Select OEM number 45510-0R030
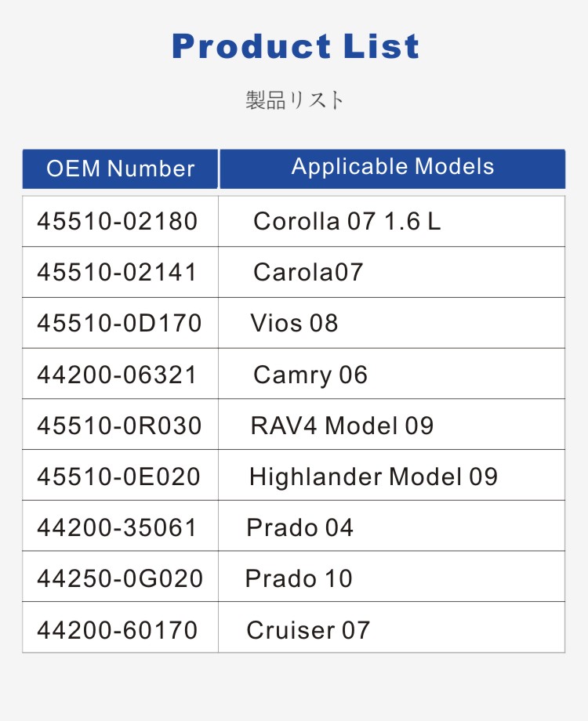 pos(119,426)
